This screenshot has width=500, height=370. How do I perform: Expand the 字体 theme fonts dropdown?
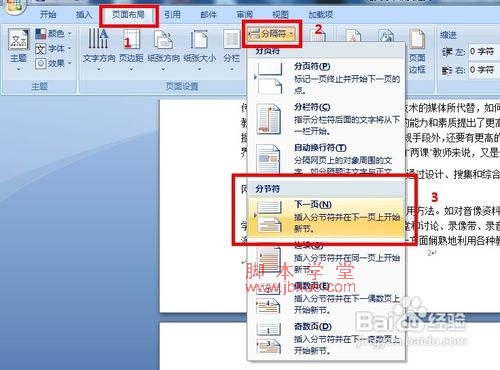(x=53, y=49)
